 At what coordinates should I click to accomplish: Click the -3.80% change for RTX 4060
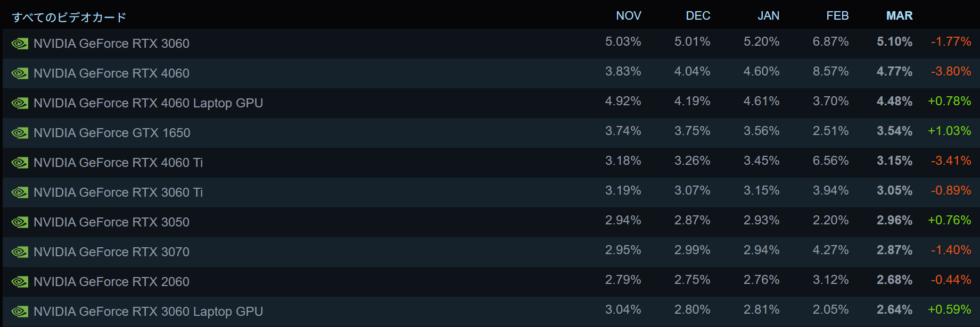(951, 71)
